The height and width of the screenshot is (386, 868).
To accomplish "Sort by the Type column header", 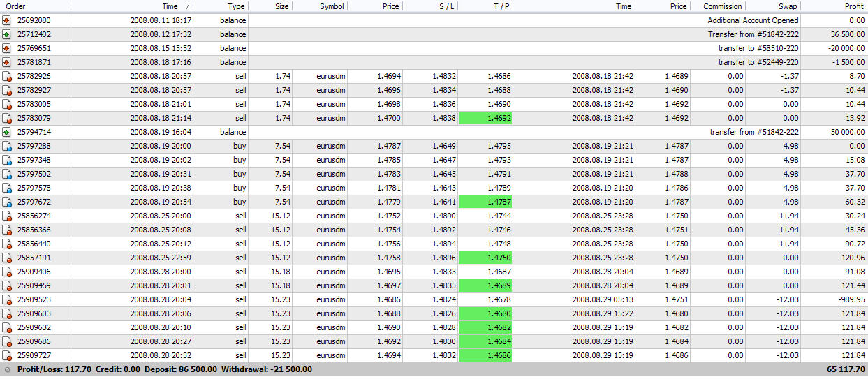I will [221, 6].
